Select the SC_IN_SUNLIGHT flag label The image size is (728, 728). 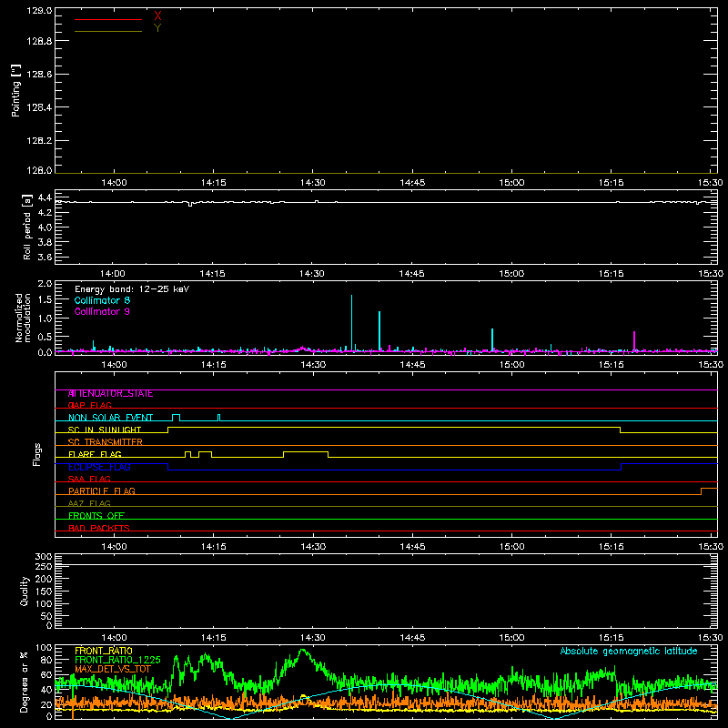(105, 430)
